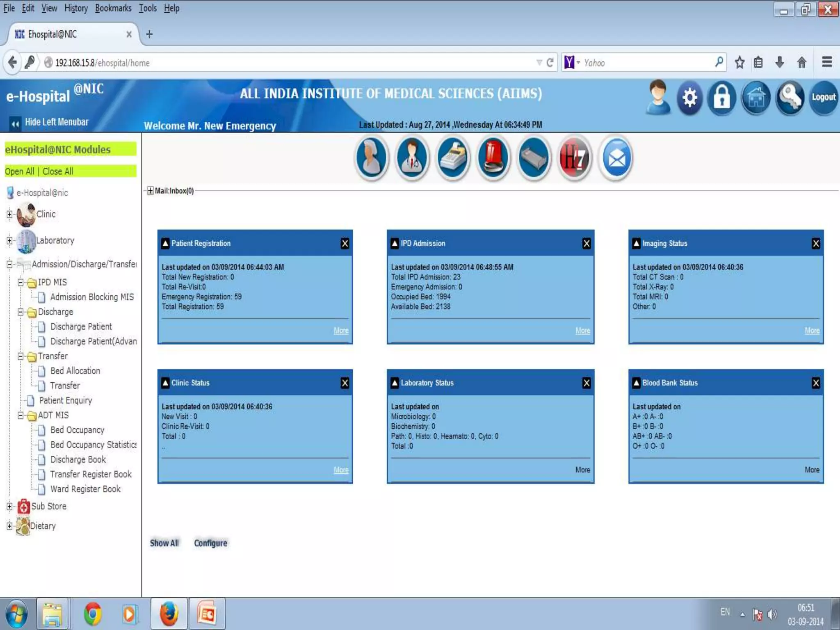Click the settings gear icon in header
Screen dimensions: 840x630
tap(690, 98)
